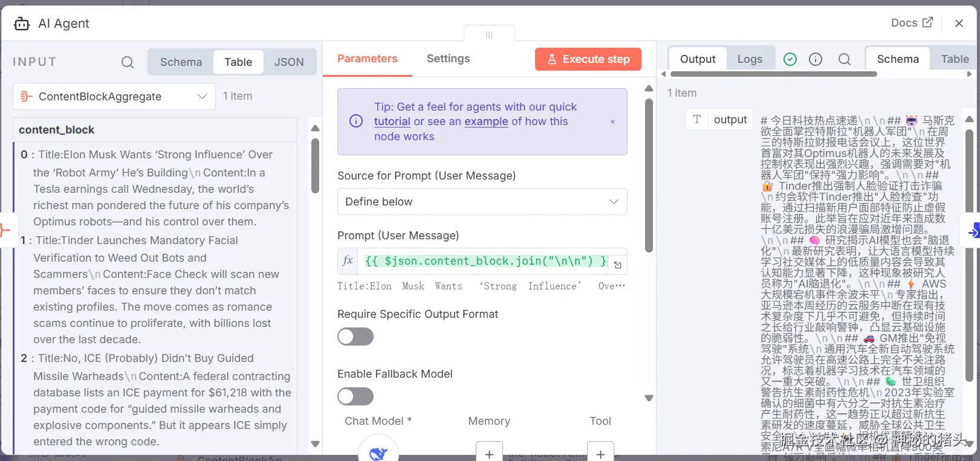
Task: Click the output scroll-right arrow
Action: [970, 74]
